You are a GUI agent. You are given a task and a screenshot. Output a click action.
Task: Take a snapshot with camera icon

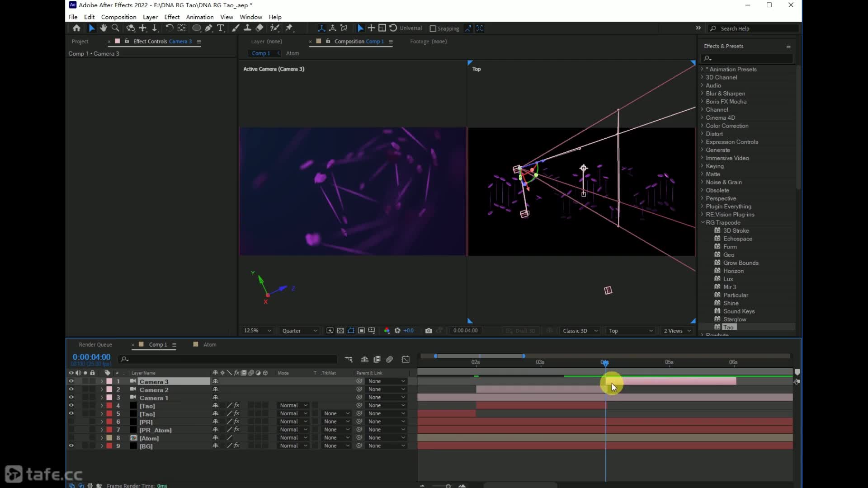point(429,331)
